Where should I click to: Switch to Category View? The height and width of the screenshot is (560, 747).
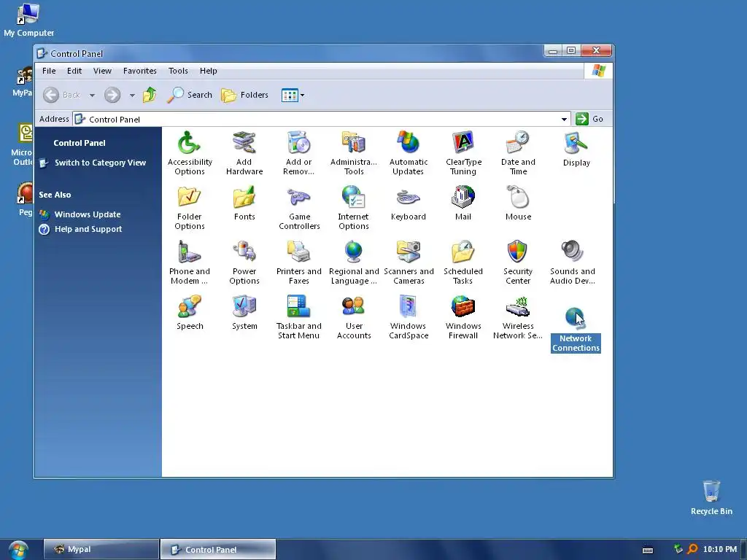(x=100, y=163)
